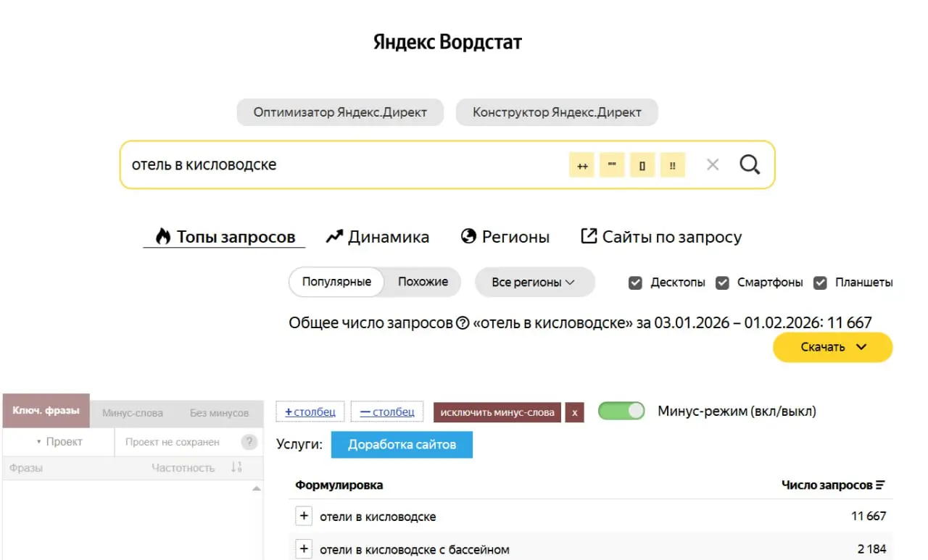Open the Регионы tab
This screenshot has width=928, height=560.
(x=505, y=237)
